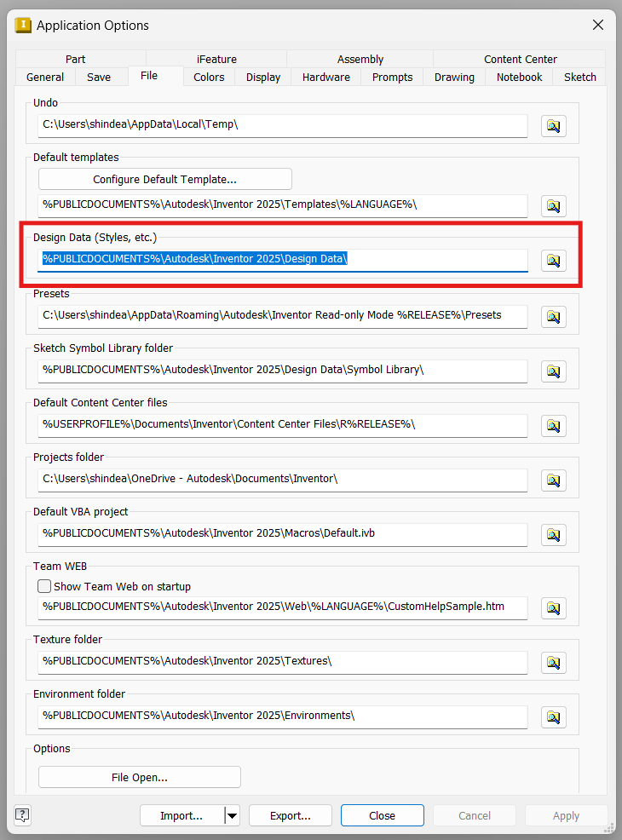Browse for the Projects folder
Viewport: 622px width, 840px height.
pos(553,480)
